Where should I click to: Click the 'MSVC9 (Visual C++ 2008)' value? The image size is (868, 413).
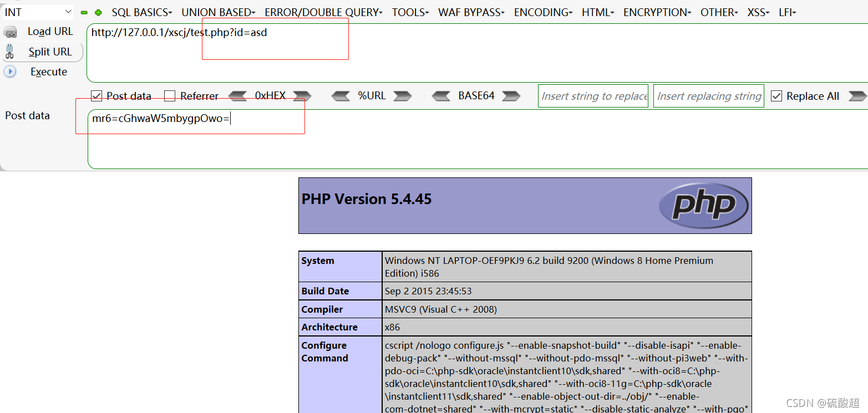click(x=441, y=309)
